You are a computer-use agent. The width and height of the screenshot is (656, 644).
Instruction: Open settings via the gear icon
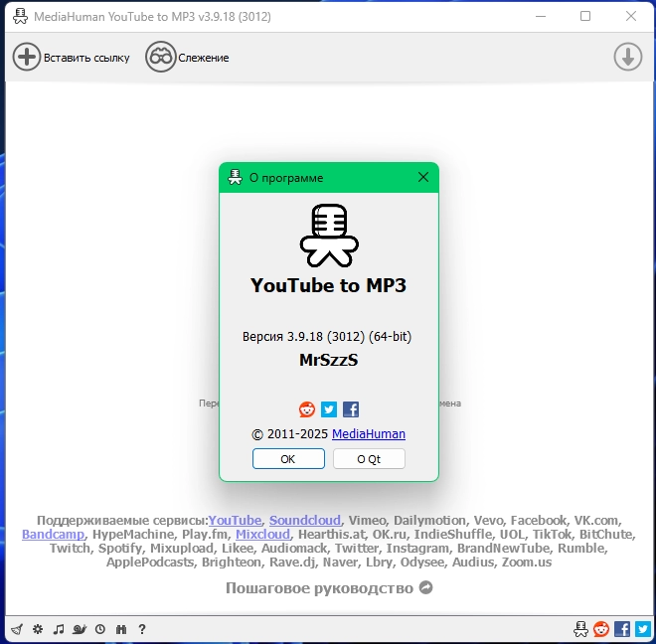38,629
